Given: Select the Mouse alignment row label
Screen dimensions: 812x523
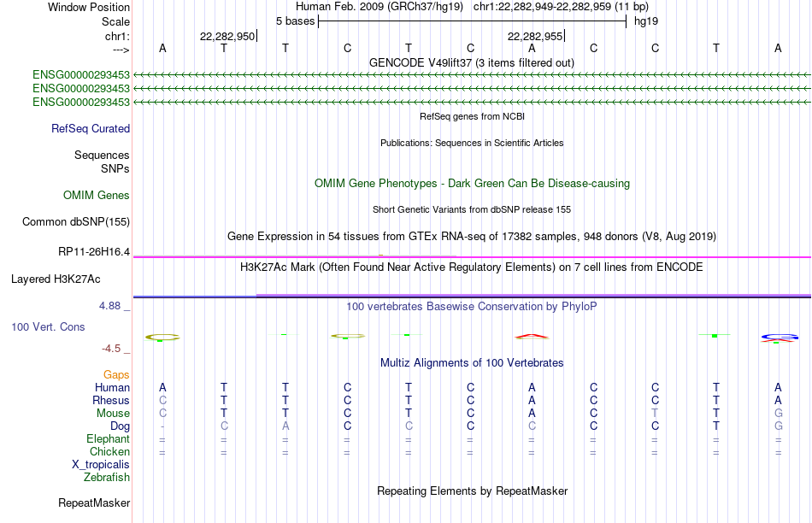Looking at the screenshot, I should (113, 414).
